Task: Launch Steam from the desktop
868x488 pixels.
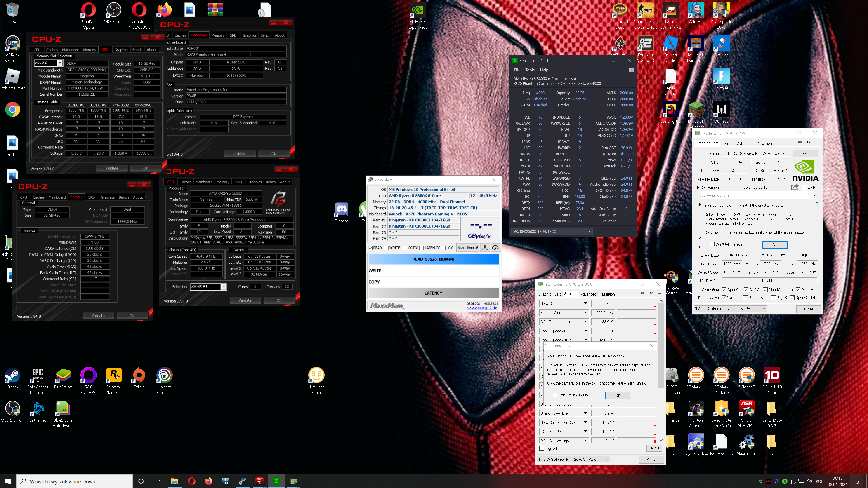Action: click(12, 378)
